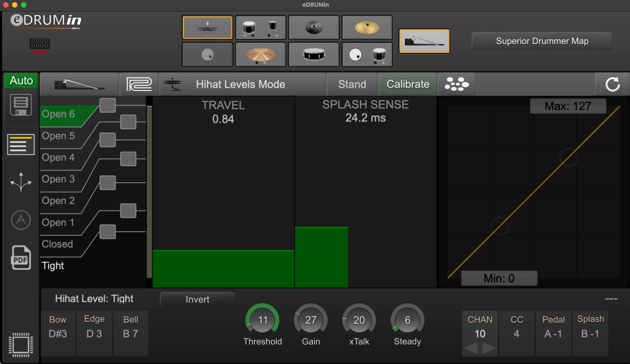The width and height of the screenshot is (630, 364).
Task: Toggle the Stand option
Action: [x=352, y=84]
